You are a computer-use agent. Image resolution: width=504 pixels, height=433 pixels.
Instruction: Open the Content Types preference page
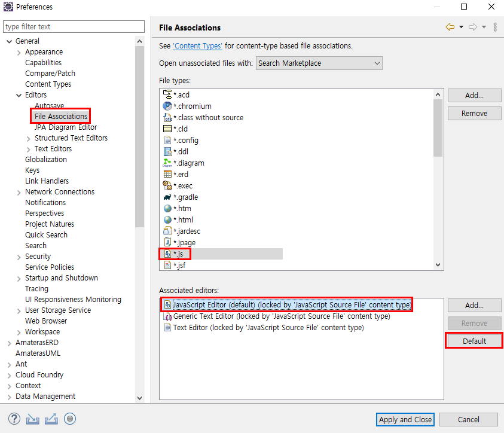click(x=48, y=84)
